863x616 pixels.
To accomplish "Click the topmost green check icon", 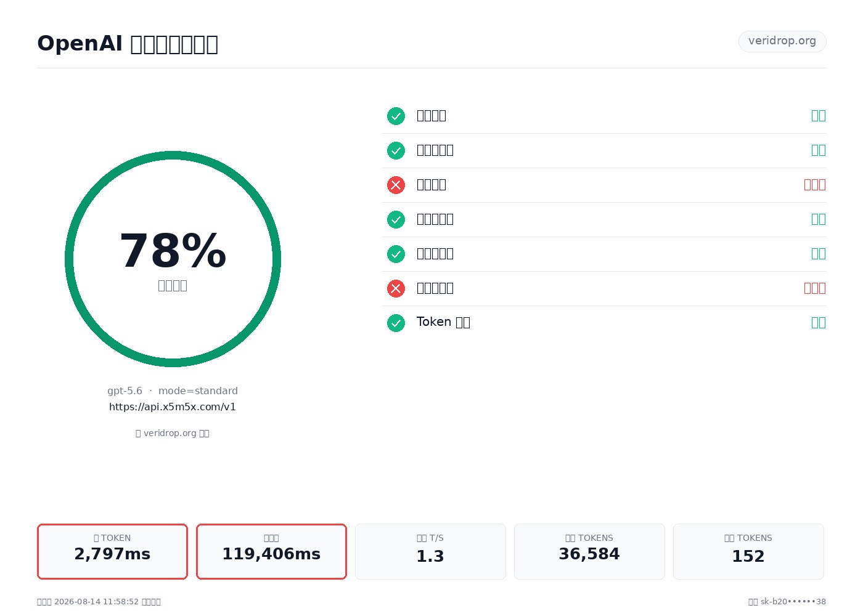I will point(396,116).
